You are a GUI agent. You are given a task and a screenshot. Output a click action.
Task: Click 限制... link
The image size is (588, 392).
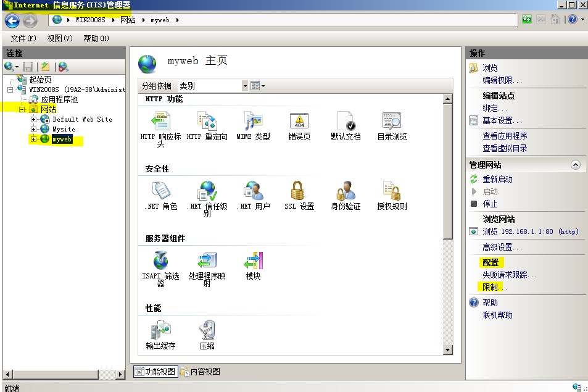[495, 287]
